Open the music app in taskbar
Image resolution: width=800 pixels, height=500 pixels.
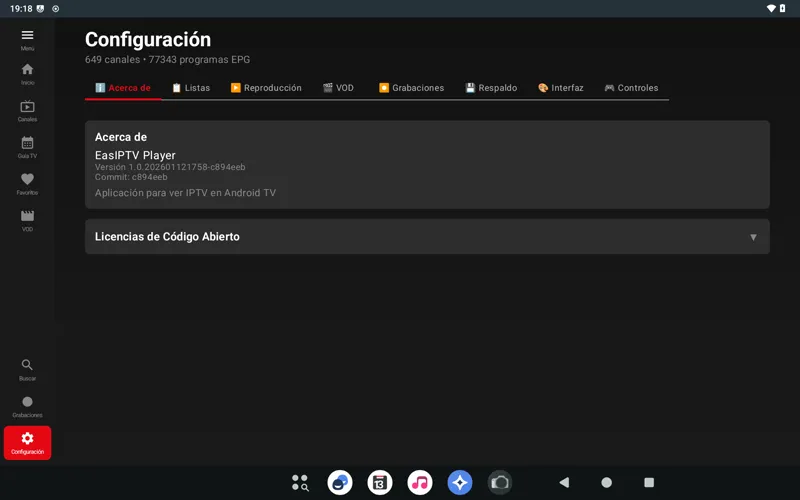(x=420, y=483)
